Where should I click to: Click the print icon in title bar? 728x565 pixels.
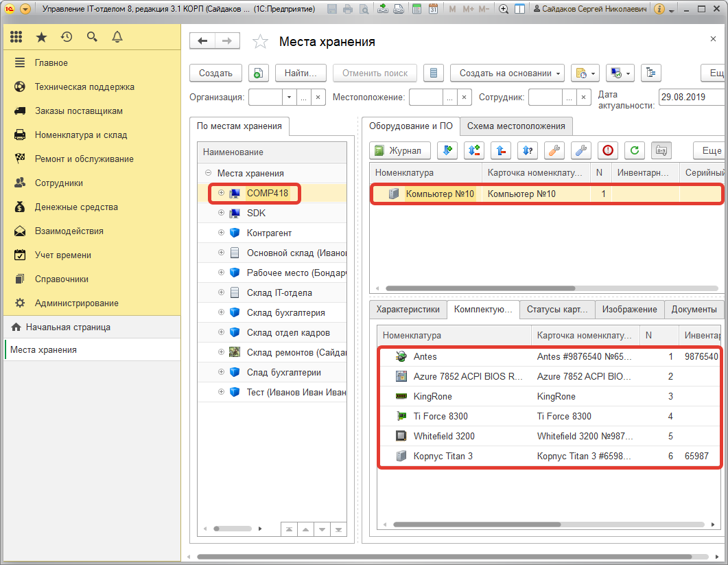(348, 9)
